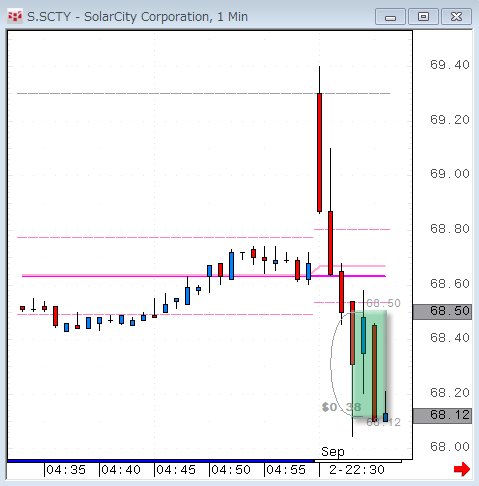Click the 04:50 time axis label

coord(231,470)
